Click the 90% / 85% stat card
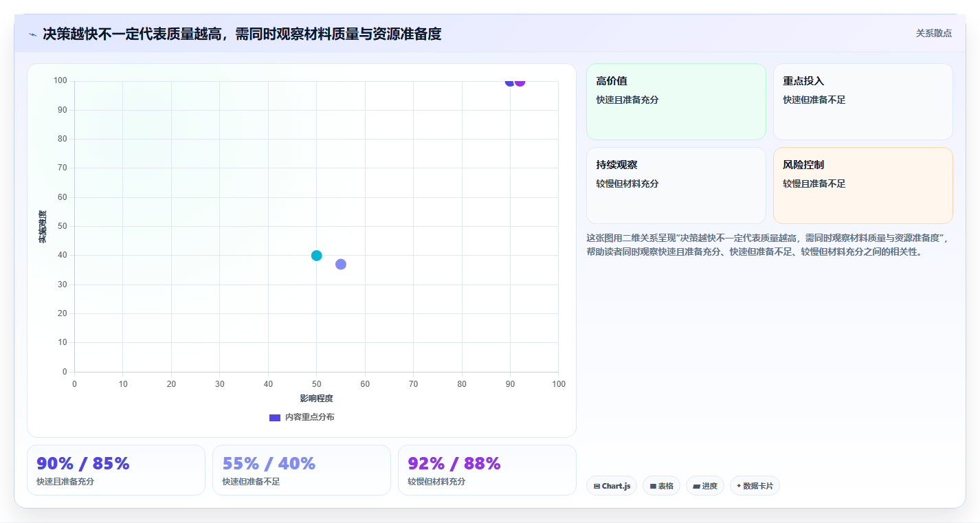 click(x=116, y=470)
